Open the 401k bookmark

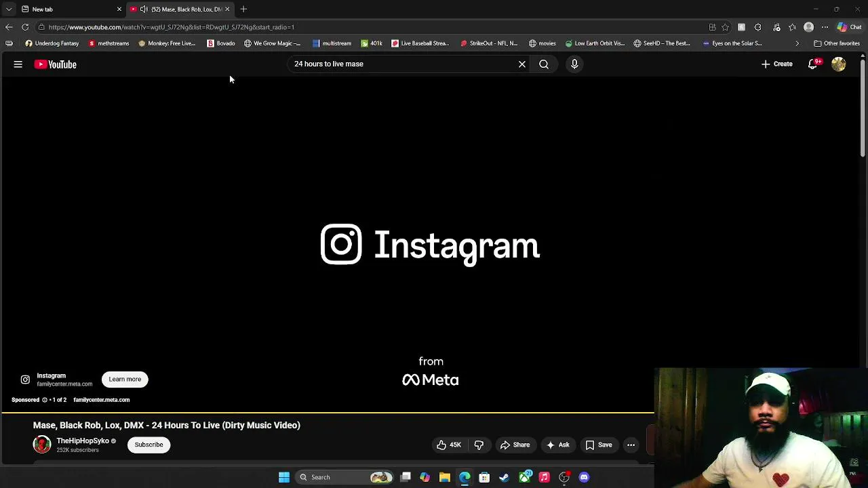[371, 43]
